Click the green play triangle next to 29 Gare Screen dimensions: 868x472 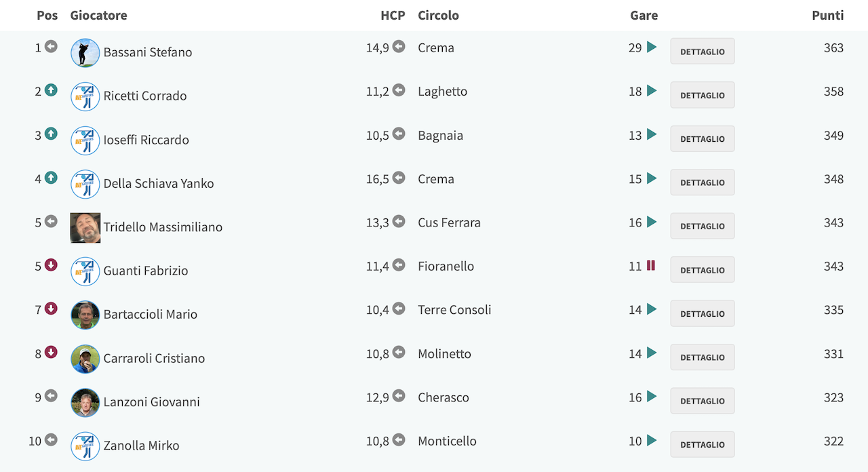point(652,47)
